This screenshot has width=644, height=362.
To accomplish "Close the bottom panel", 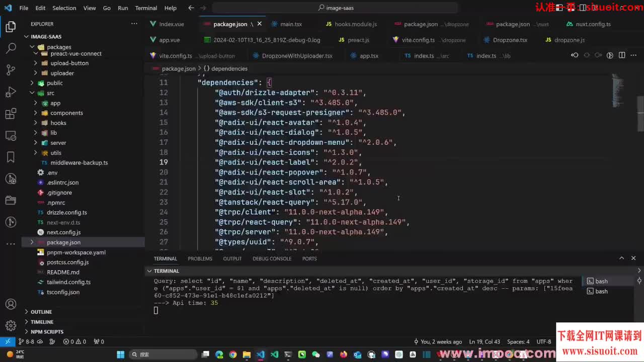I will tap(633, 258).
